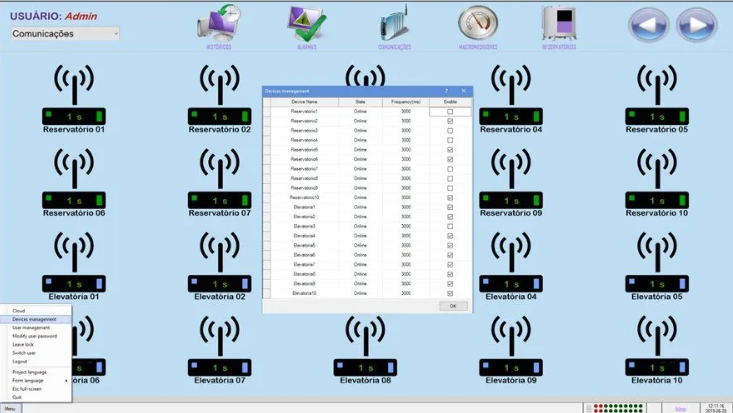The height and width of the screenshot is (413, 733).
Task: Enable the Reservatorio1 checkbox
Action: click(x=450, y=112)
